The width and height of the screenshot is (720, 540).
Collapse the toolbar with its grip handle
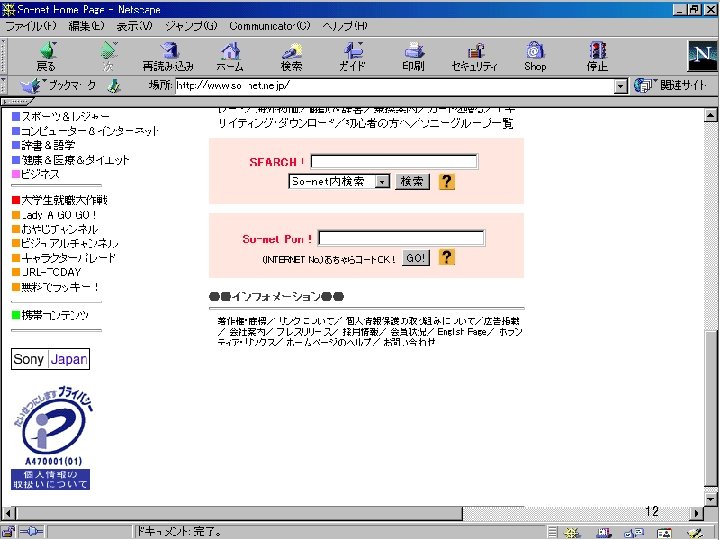point(4,56)
